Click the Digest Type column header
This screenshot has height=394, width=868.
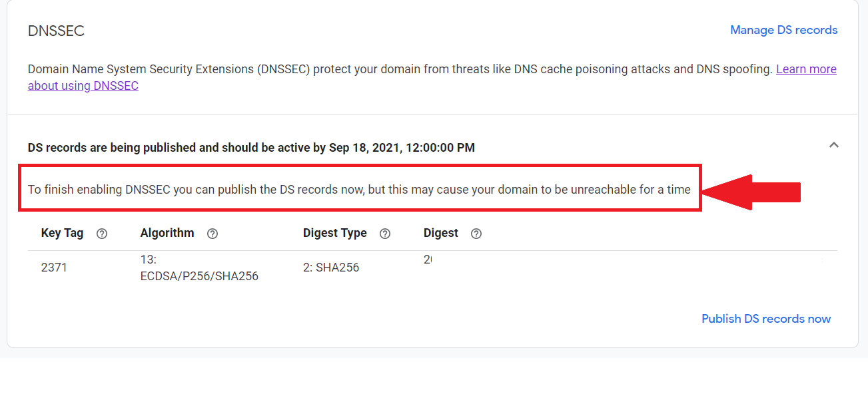tap(334, 233)
